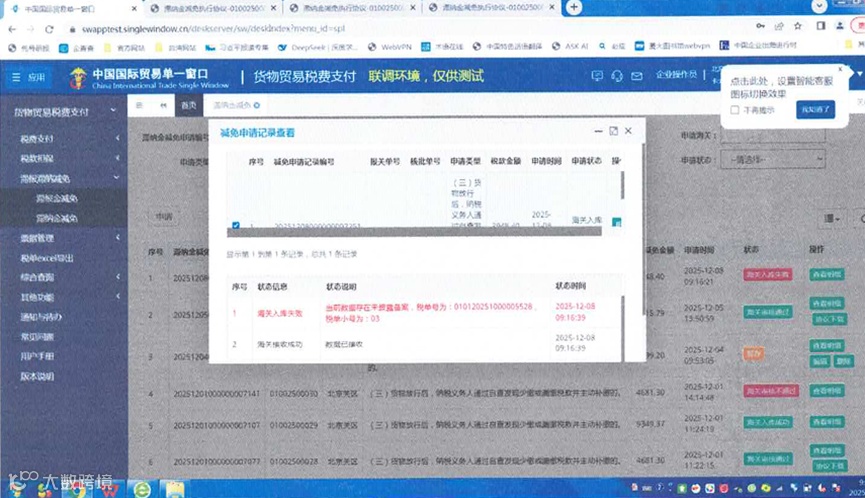Viewport: 865px width, 498px height.
Task: Click the saved passwords key icon
Action: point(760,26)
